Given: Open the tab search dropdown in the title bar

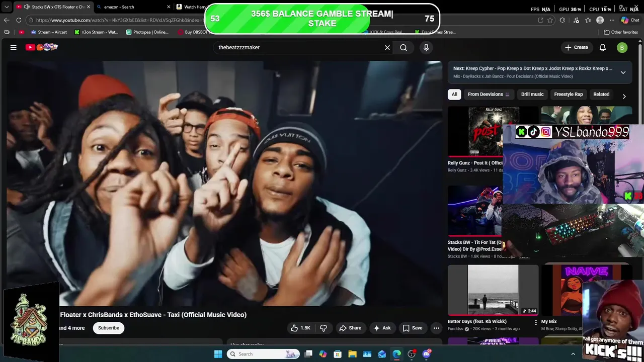Looking at the screenshot, I should click(7, 7).
